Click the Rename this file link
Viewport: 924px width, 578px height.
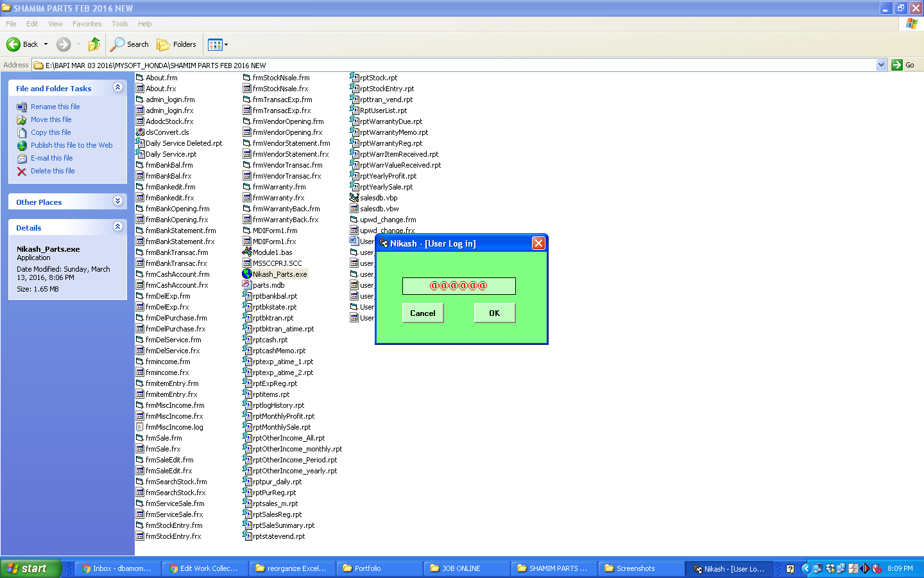[55, 106]
